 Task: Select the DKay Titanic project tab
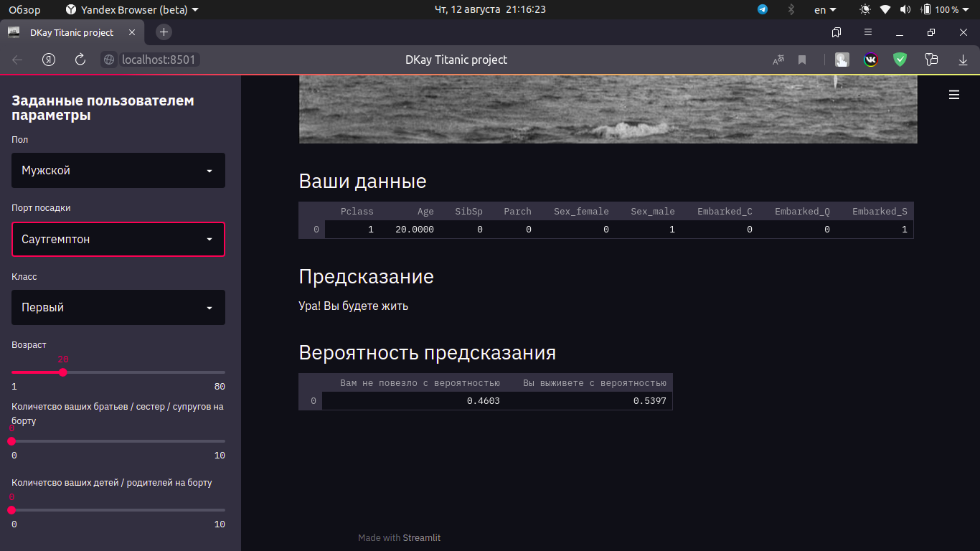point(71,32)
